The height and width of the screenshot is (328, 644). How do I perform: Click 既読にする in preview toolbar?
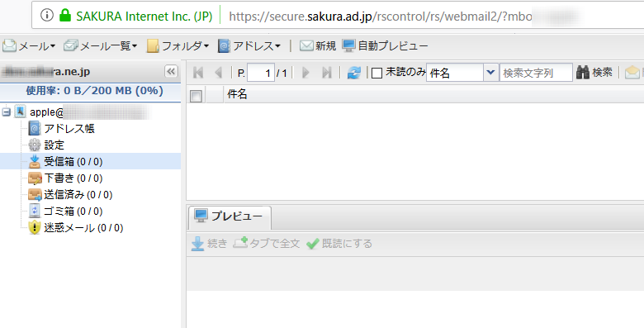[x=339, y=244]
